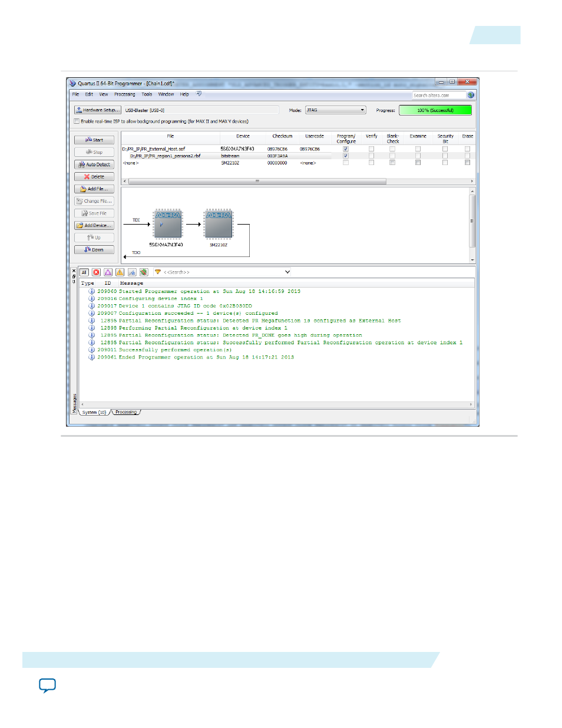Image resolution: width=562 pixels, height=728 pixels.
Task: Open the Add File dialog
Action: (94, 189)
